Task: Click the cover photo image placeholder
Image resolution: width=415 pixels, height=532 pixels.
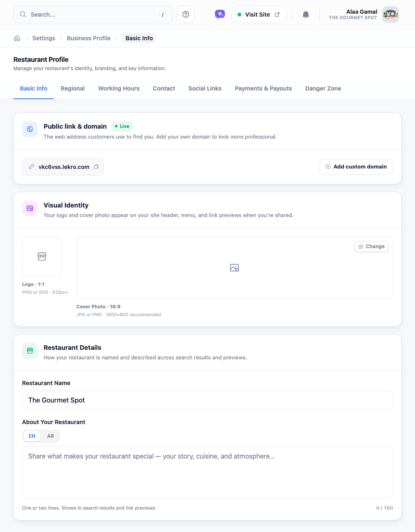Action: point(234,268)
